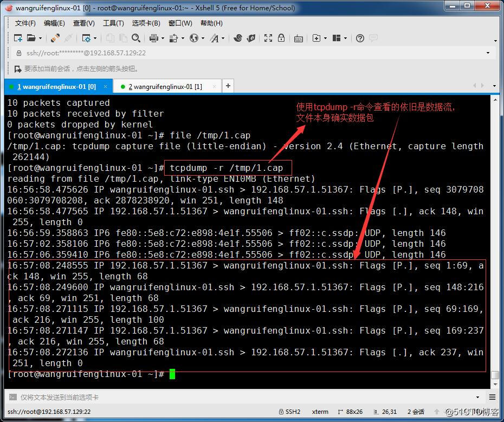Click the Open session folder icon
This screenshot has height=422, width=504.
click(x=31, y=39)
